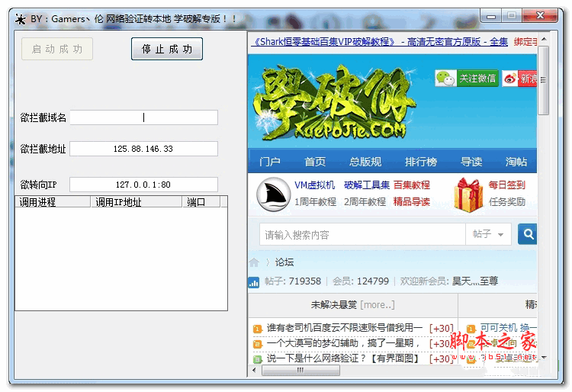Open the 首页 navigation tab
Screen dimensions: 572x392
coord(315,162)
